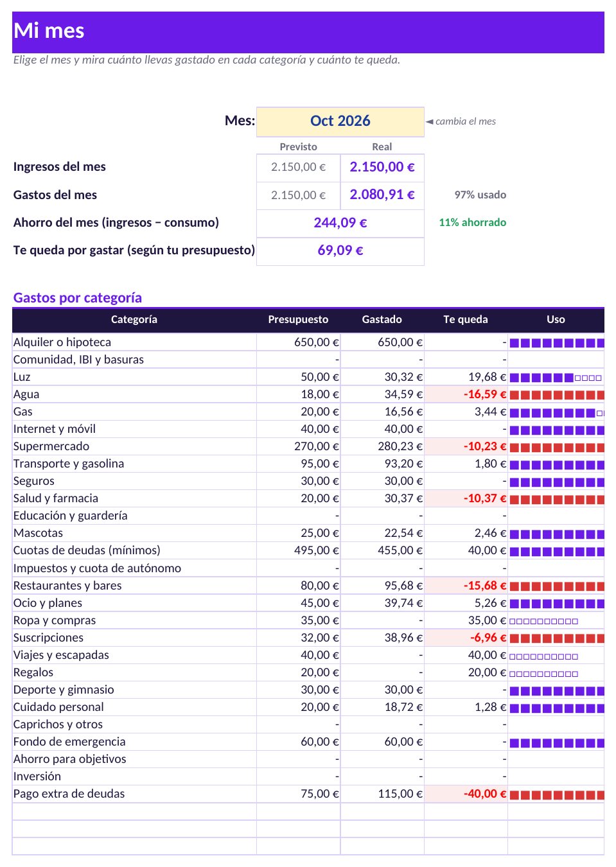616x867 pixels.
Task: Select the month cell Oct 2026
Action: (x=340, y=121)
